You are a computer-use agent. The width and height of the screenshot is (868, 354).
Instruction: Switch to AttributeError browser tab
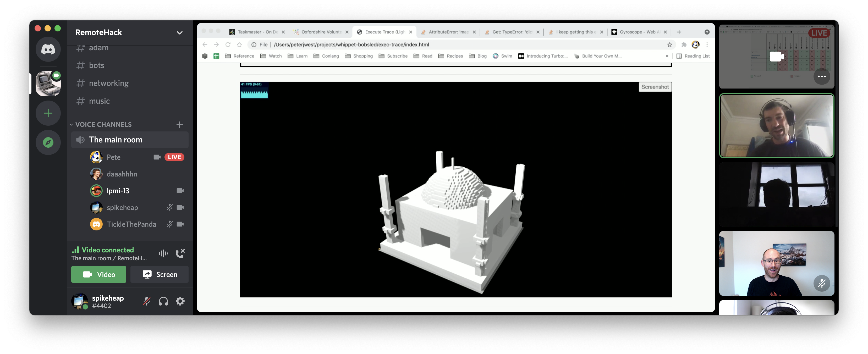click(448, 32)
